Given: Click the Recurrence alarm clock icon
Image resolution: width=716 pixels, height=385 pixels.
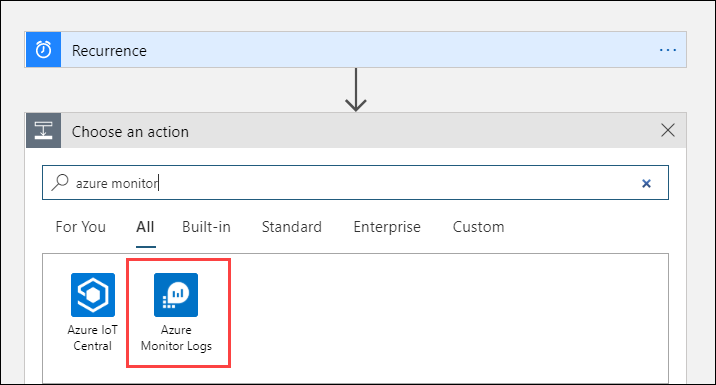Looking at the screenshot, I should point(43,50).
